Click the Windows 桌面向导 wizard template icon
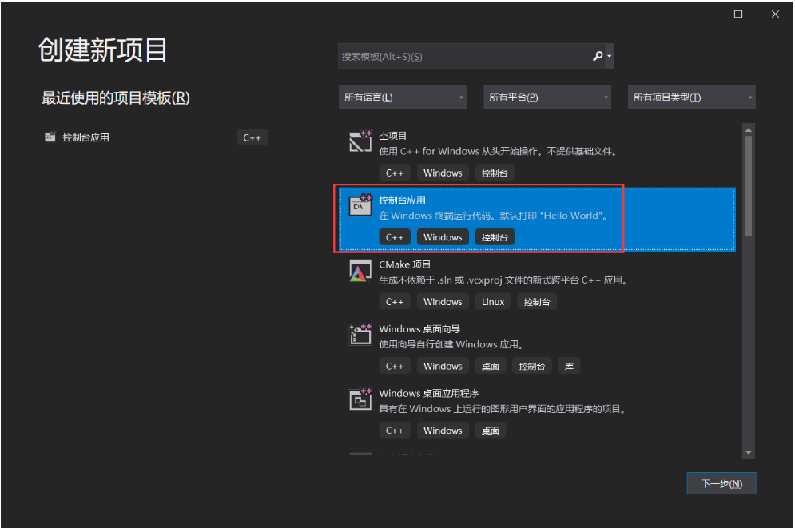The image size is (795, 532). coord(360,335)
